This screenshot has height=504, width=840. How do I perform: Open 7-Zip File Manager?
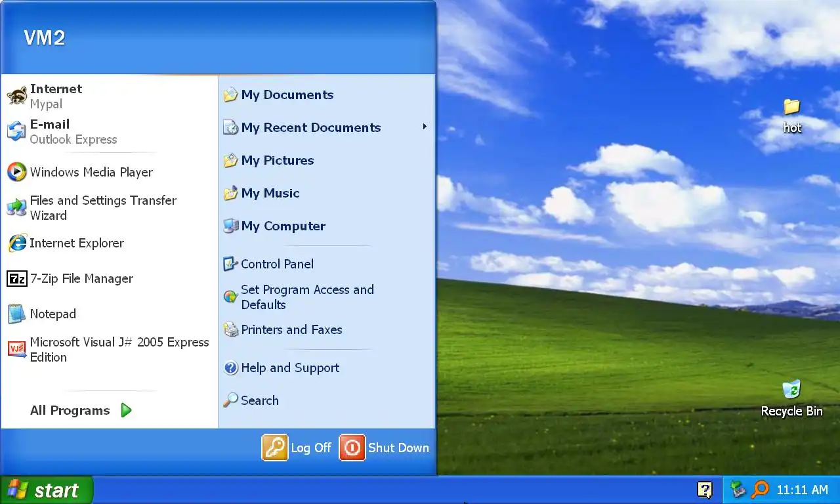click(x=109, y=278)
